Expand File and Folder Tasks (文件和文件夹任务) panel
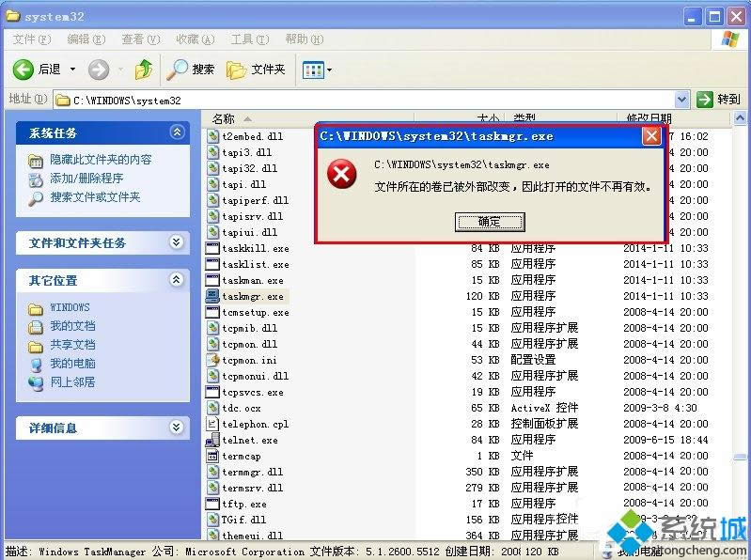This screenshot has width=751, height=560. [x=177, y=242]
